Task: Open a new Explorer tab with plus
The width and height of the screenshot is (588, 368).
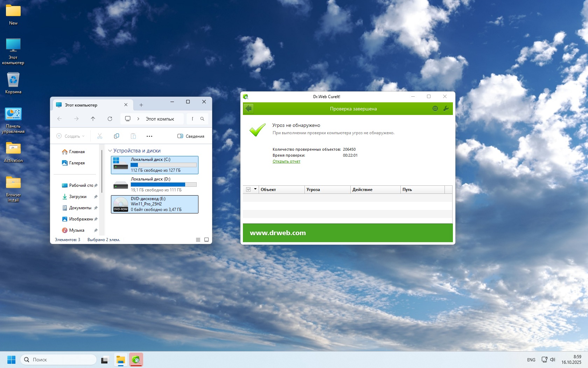Action: pos(141,105)
